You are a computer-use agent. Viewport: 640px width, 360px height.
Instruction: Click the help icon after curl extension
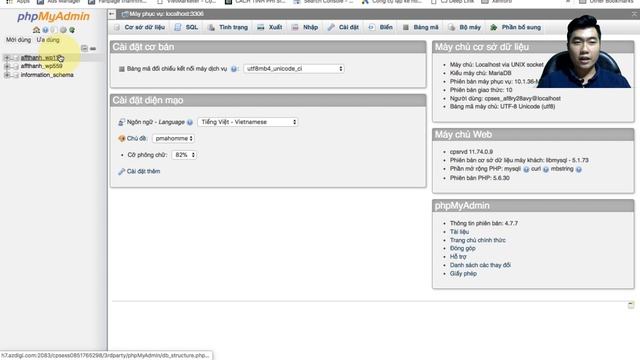coord(546,169)
